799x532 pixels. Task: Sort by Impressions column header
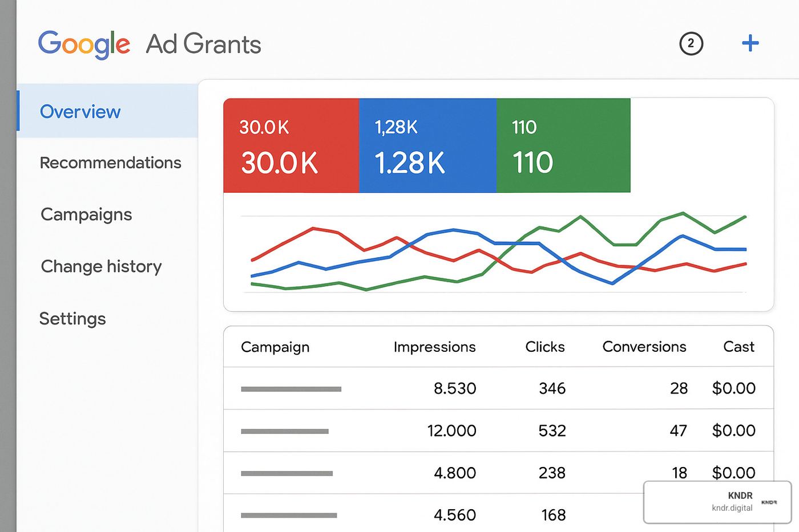[434, 347]
